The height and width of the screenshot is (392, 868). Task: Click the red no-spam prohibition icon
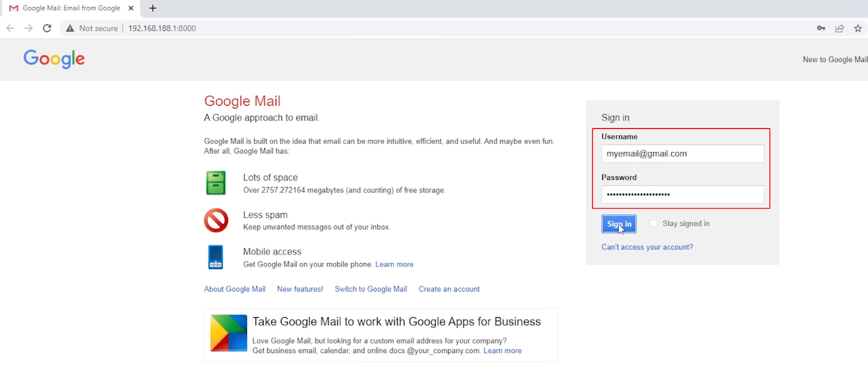(x=216, y=220)
